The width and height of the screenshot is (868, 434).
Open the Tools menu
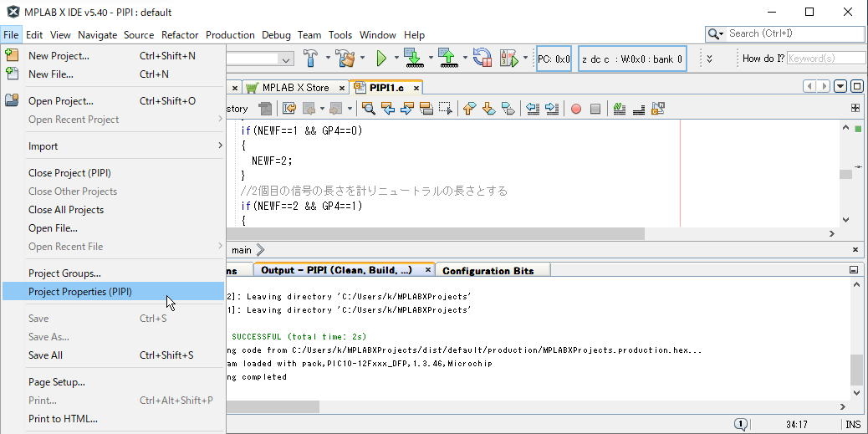click(x=340, y=35)
